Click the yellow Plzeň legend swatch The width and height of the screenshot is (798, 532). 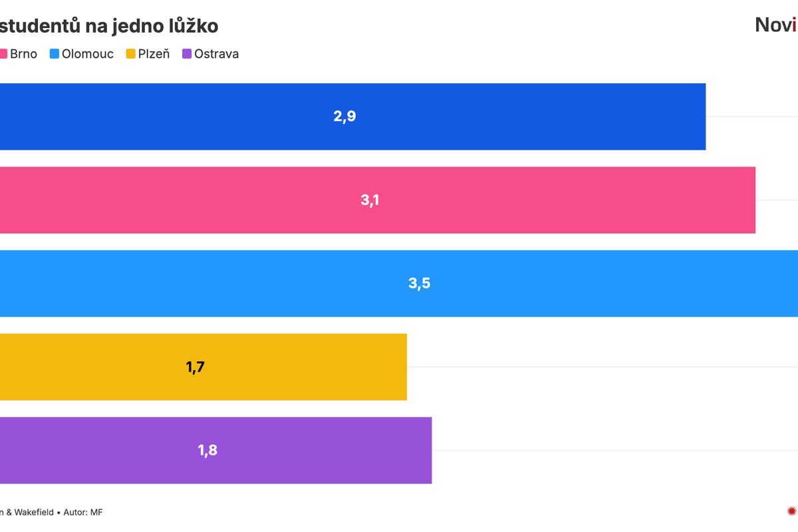[x=131, y=54]
